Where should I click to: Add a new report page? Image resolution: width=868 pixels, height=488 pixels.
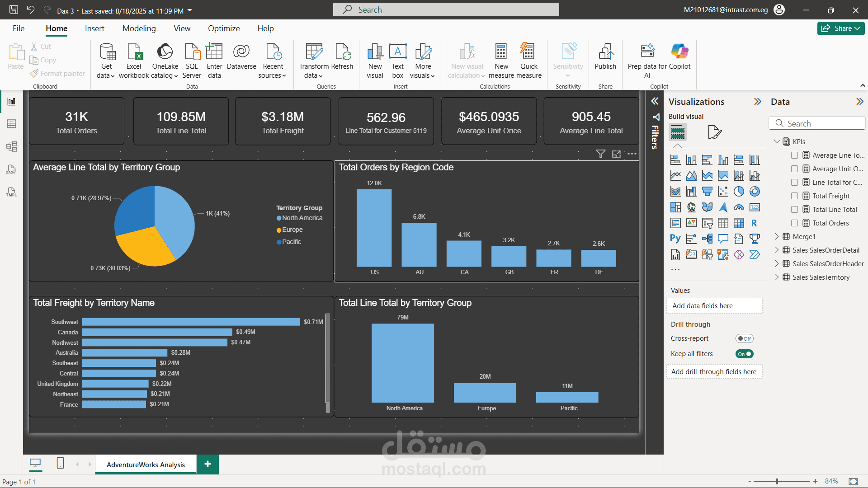coord(208,464)
